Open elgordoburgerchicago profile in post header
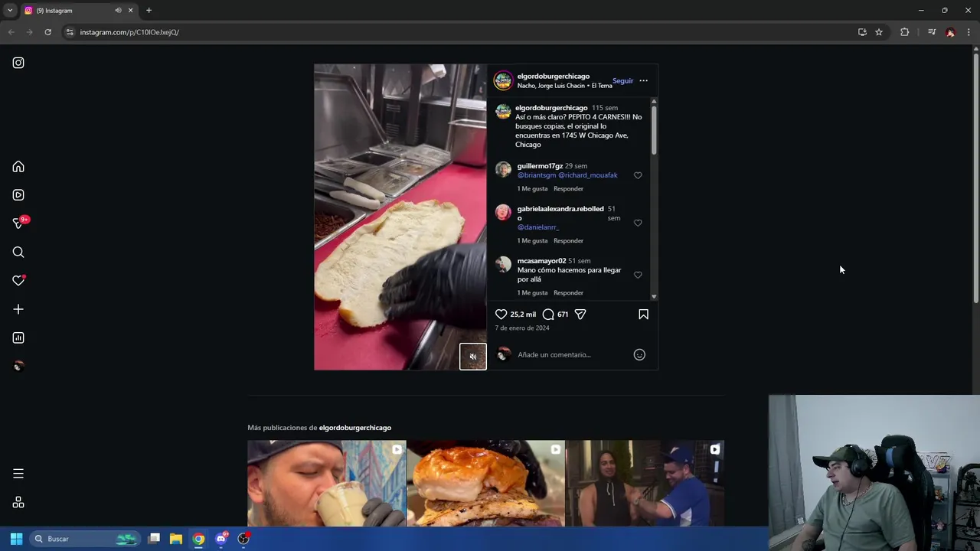 click(553, 76)
